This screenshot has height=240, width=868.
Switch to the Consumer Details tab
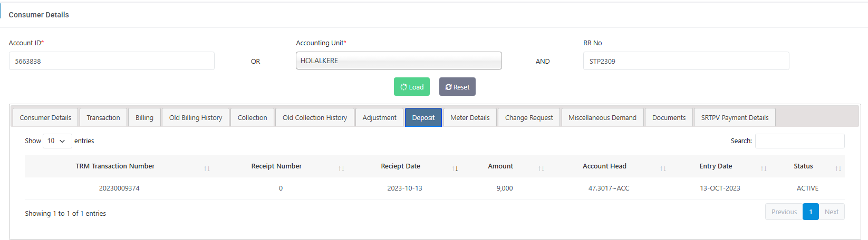pos(45,118)
